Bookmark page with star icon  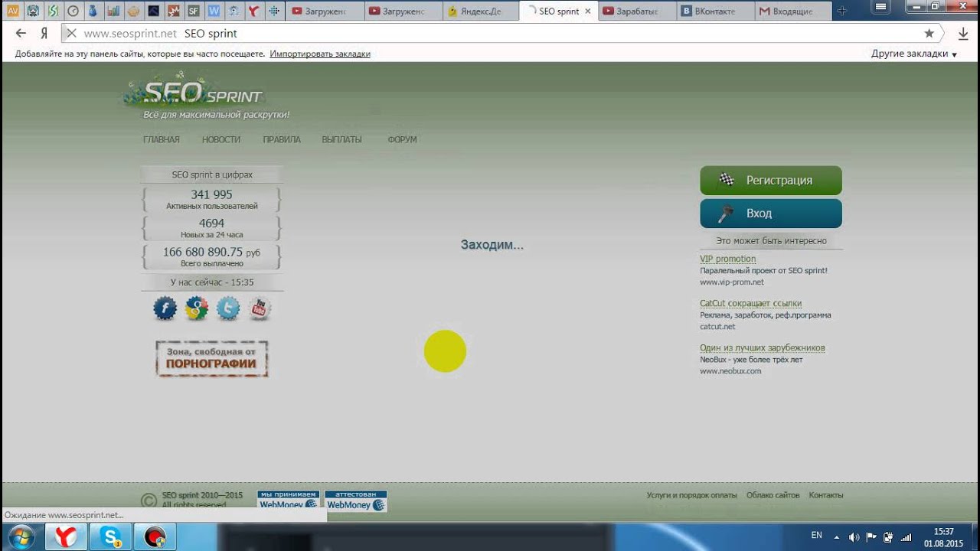[929, 34]
